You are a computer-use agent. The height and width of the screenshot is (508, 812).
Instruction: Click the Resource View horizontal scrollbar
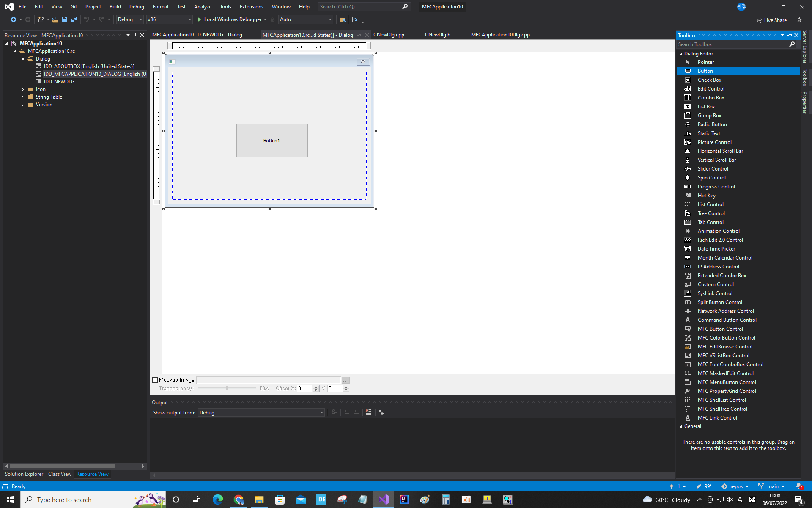tap(63, 466)
